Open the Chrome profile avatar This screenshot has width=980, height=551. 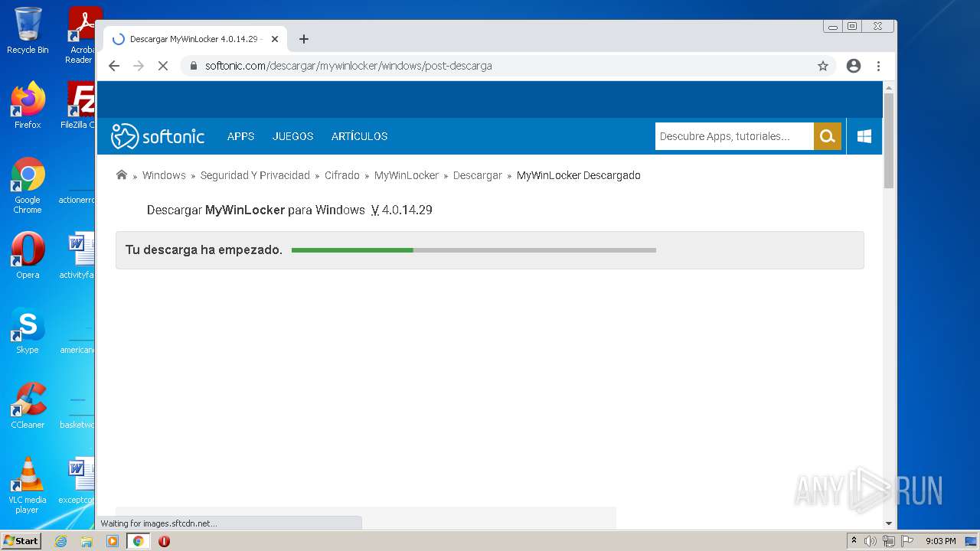pos(854,66)
